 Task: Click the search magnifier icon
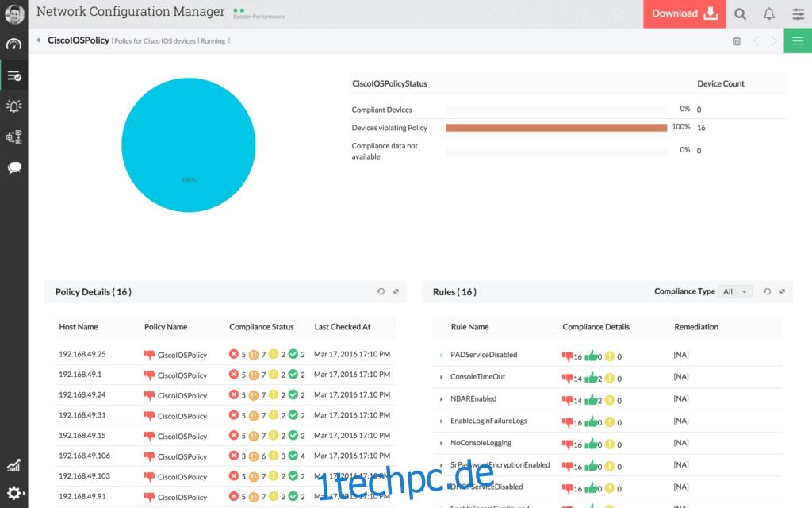[x=740, y=14]
